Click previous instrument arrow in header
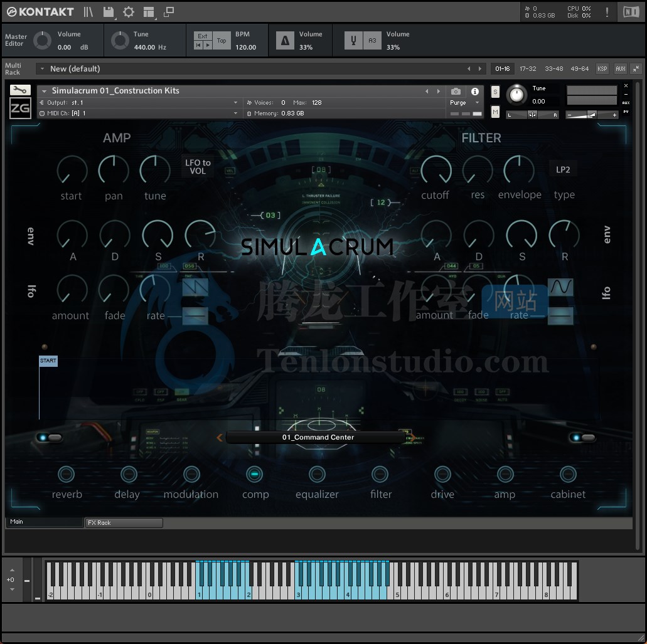647x644 pixels. 427,91
